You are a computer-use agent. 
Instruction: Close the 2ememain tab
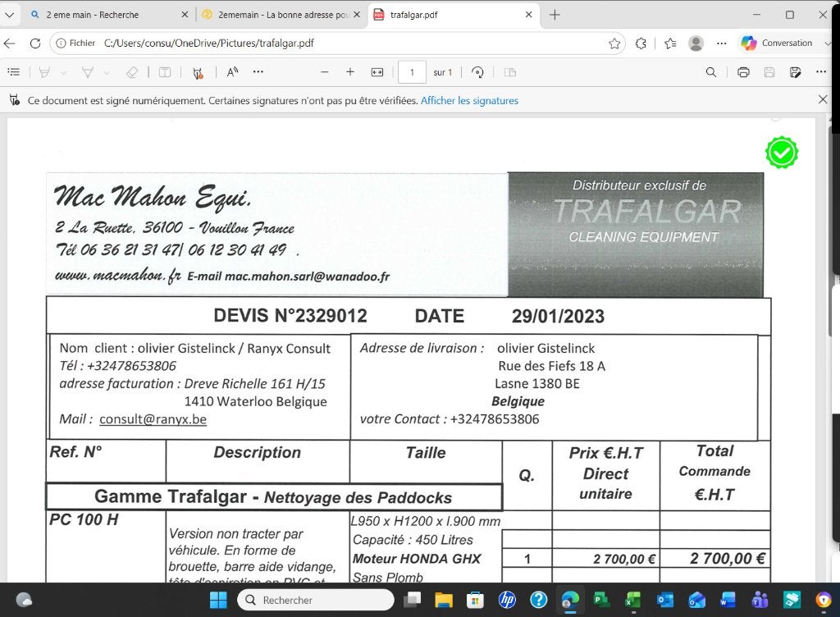click(x=357, y=15)
